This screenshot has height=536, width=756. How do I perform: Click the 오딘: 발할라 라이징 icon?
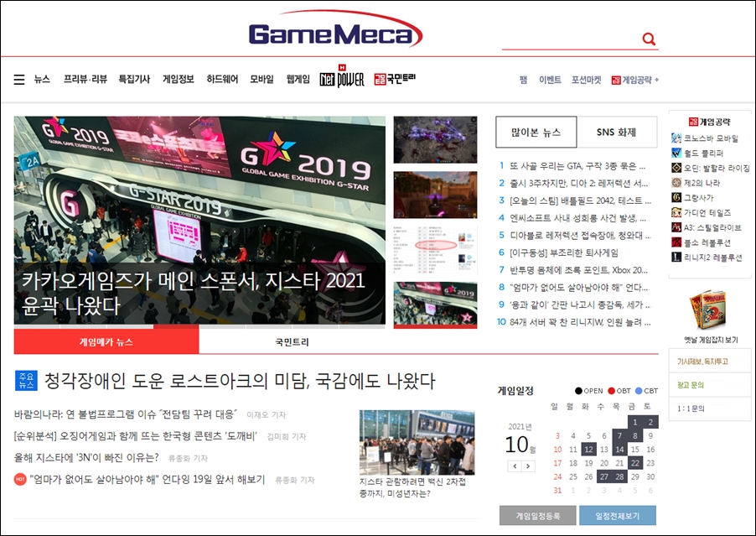coord(676,168)
